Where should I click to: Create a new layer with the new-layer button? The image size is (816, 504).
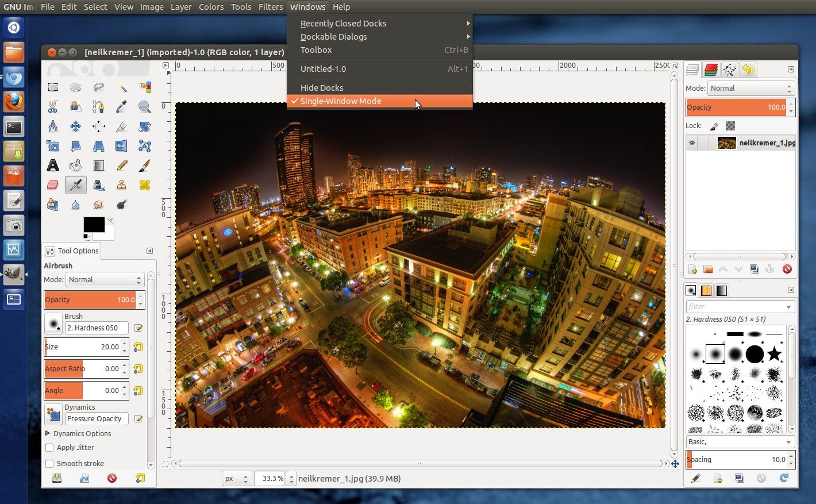[692, 268]
